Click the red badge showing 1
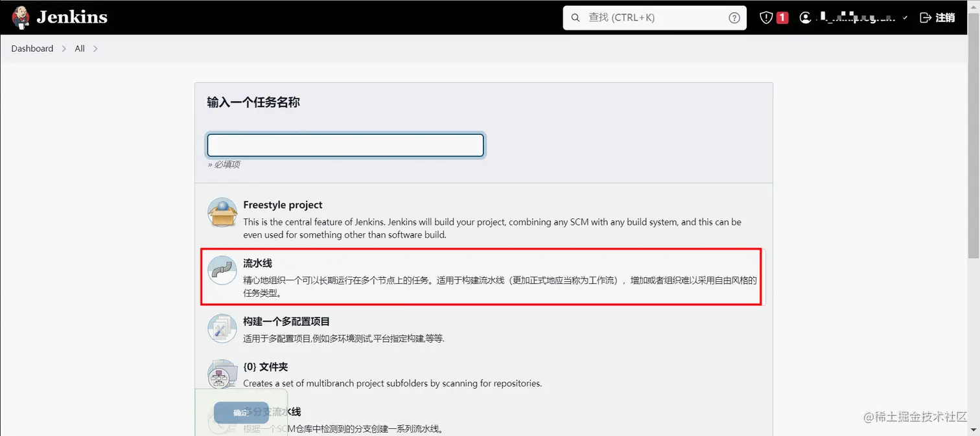Screen dimensions: 980x436 point(782,18)
